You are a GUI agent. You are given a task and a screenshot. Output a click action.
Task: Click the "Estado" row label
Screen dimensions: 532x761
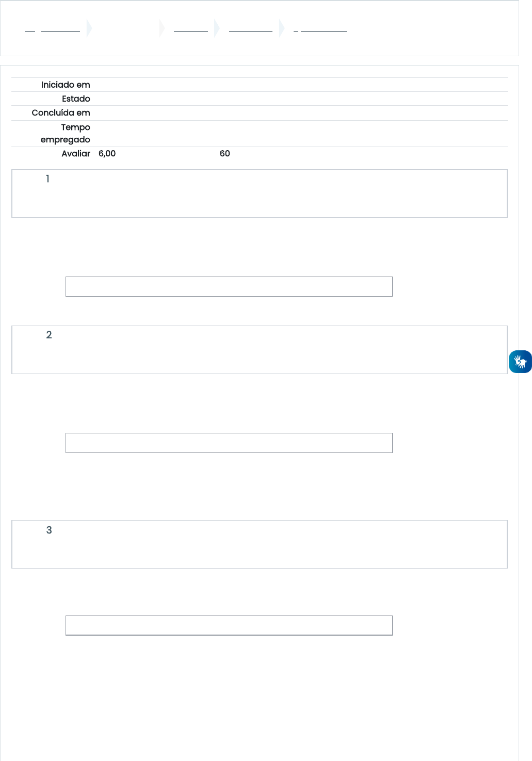(x=76, y=99)
